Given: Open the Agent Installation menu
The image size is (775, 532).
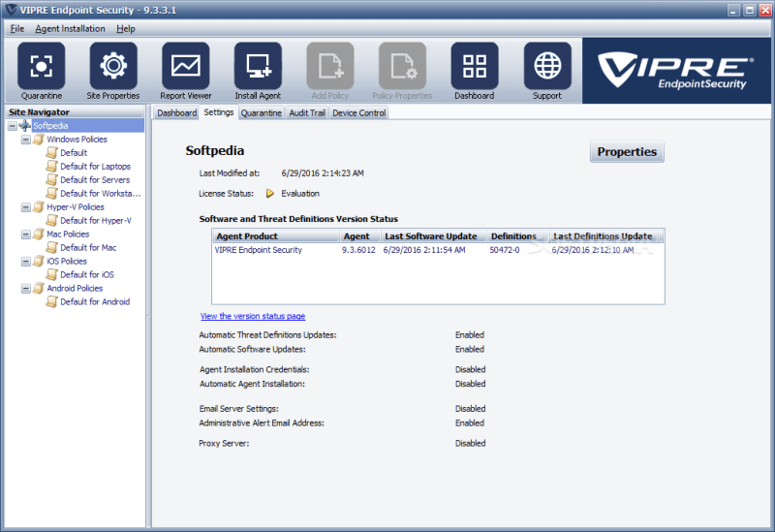Looking at the screenshot, I should (70, 29).
